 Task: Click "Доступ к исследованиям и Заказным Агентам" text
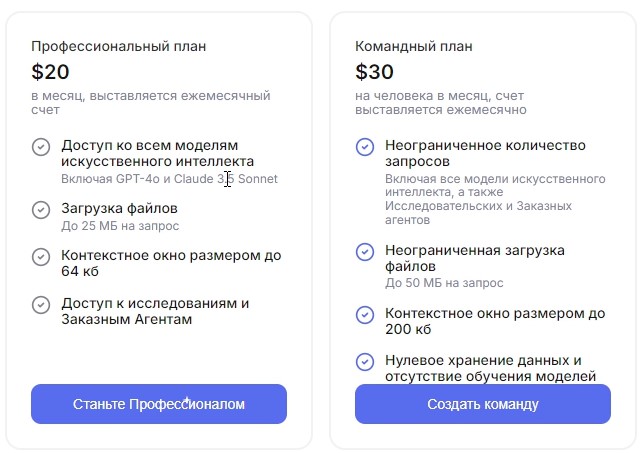pos(155,311)
